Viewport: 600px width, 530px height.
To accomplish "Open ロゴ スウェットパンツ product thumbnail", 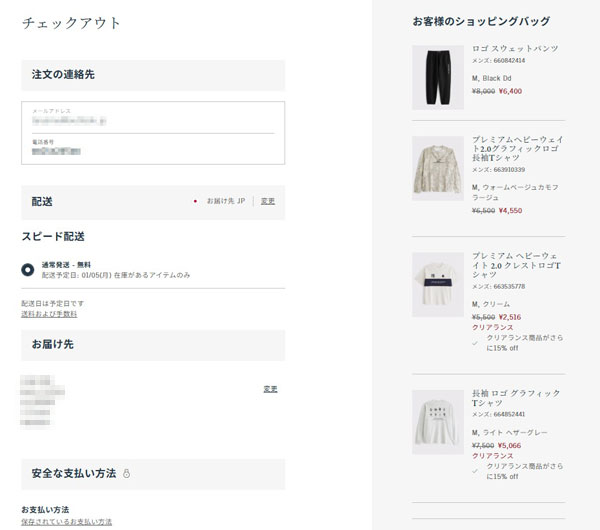I will (x=437, y=77).
